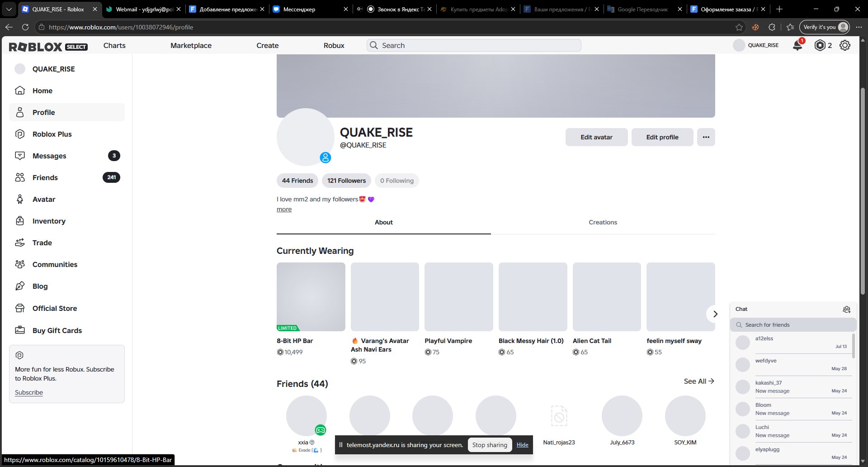The height and width of the screenshot is (467, 868).
Task: Open the 121 Followers pill
Action: [x=347, y=181]
